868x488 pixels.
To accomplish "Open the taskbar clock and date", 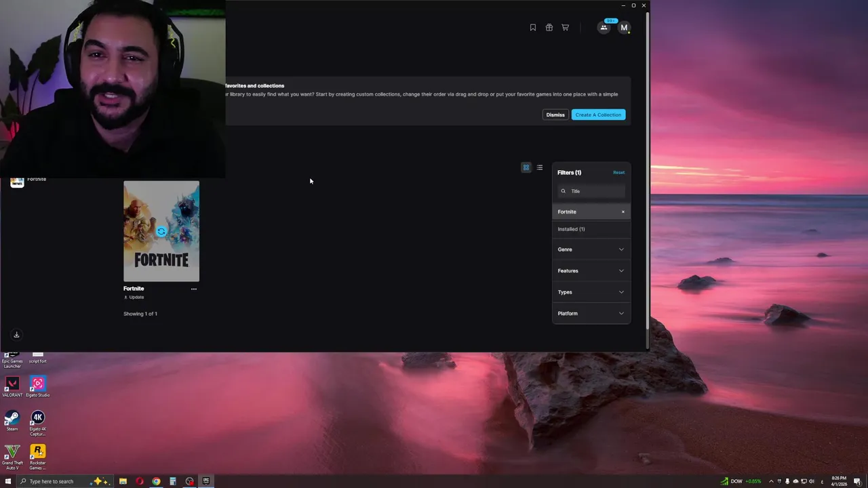I will pos(839,481).
